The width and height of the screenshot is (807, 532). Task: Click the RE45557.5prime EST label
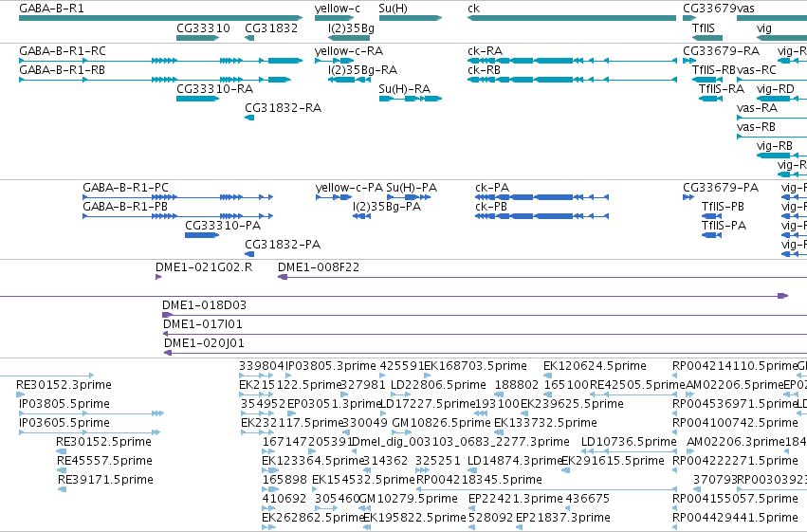pyautogui.click(x=105, y=461)
